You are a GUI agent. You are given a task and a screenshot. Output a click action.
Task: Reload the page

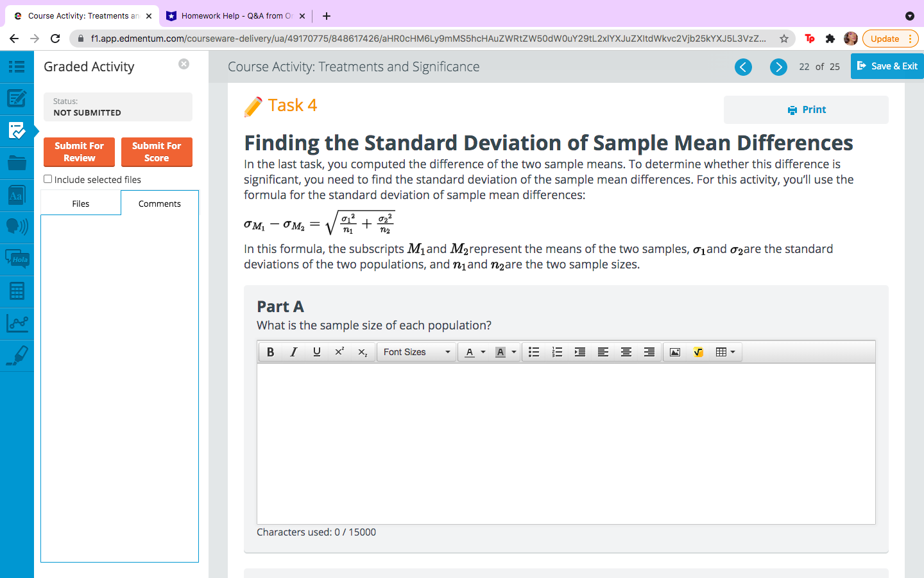(x=55, y=39)
